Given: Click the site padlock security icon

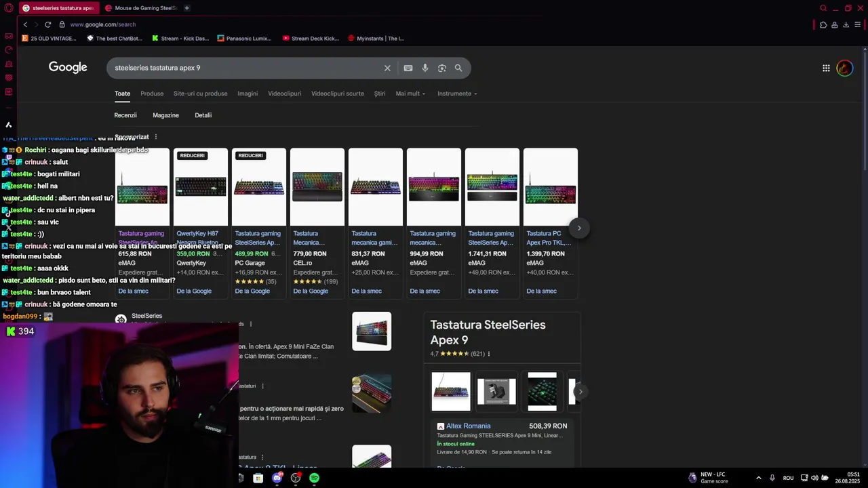Looking at the screenshot, I should (62, 24).
